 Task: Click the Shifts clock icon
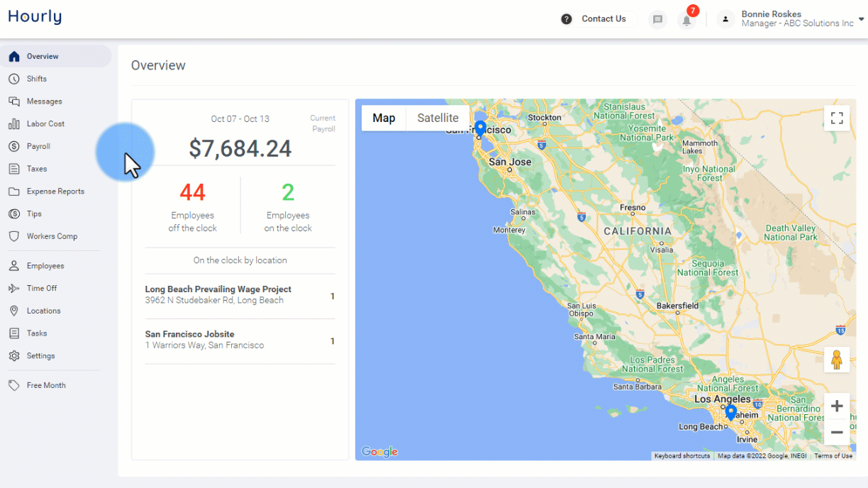pos(13,79)
